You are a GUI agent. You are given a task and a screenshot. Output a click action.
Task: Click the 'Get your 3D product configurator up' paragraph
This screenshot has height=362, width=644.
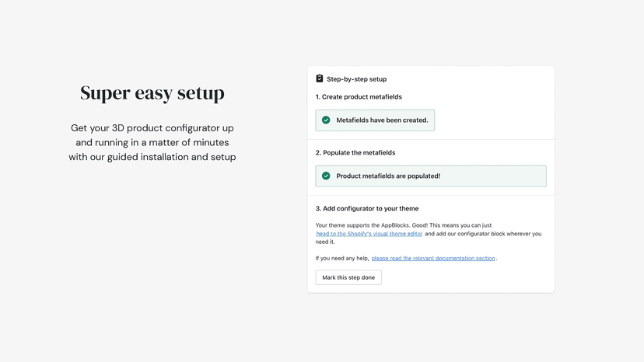152,142
